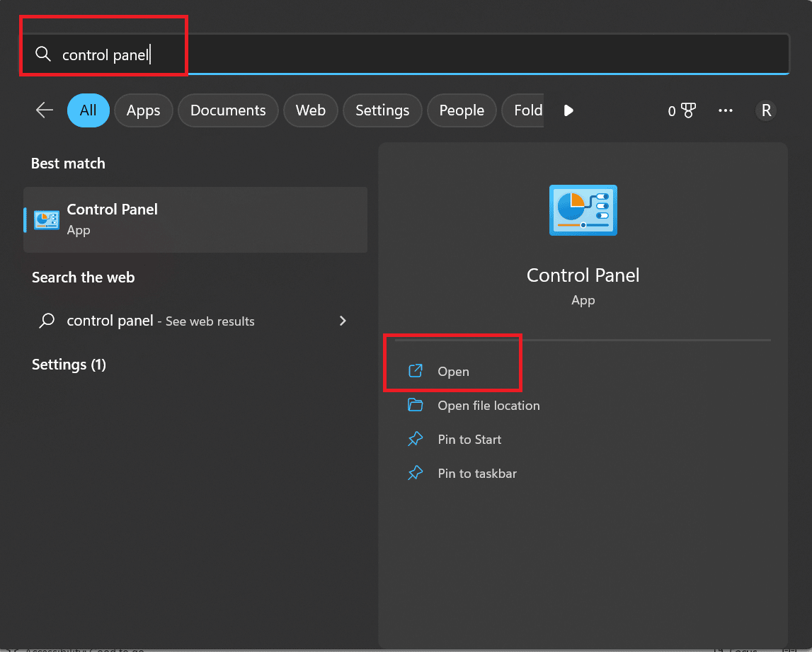812x652 pixels.
Task: Click the magnifier icon in the search box
Action: pos(43,54)
